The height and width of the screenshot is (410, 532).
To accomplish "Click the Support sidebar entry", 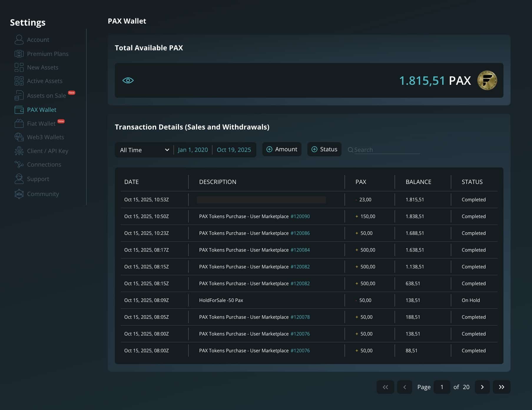I will pos(38,179).
